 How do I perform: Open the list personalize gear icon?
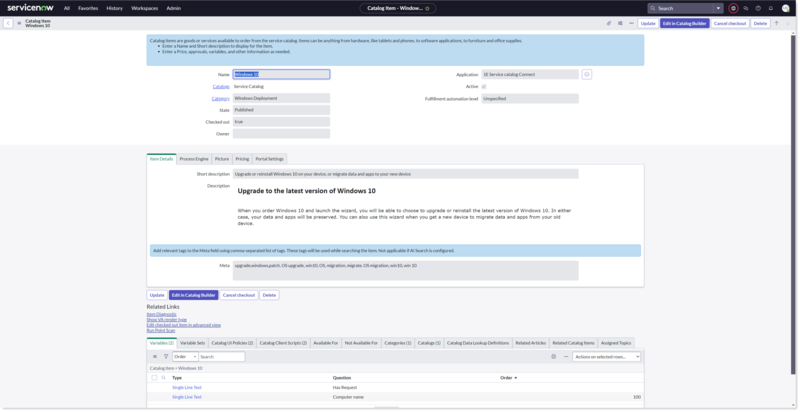pos(554,356)
